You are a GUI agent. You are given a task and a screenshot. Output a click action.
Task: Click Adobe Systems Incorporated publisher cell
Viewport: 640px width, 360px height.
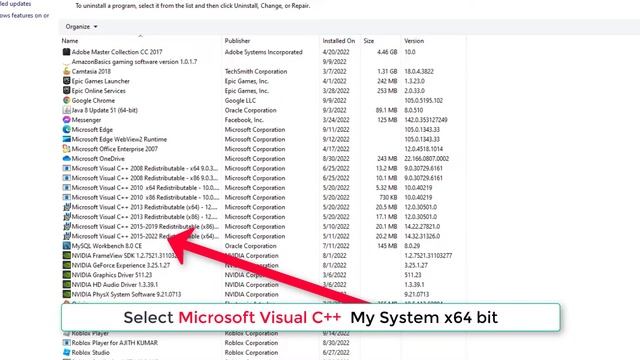coord(264,52)
